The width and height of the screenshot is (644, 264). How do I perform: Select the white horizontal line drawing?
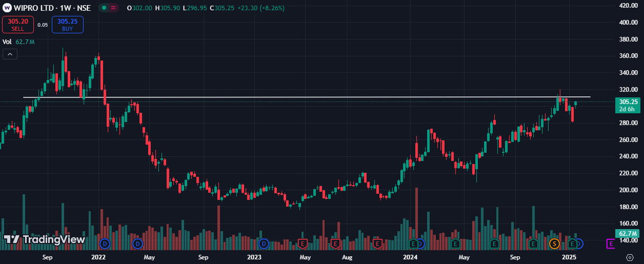[x=306, y=97]
